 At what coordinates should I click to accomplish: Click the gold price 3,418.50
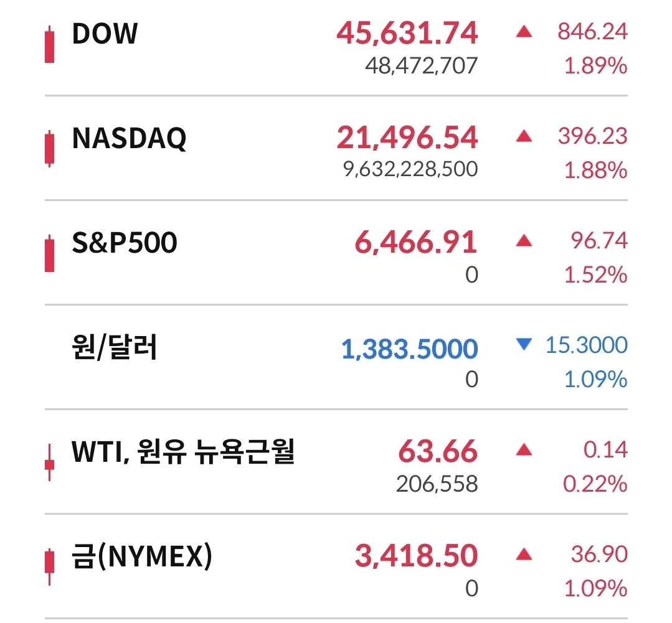click(416, 555)
